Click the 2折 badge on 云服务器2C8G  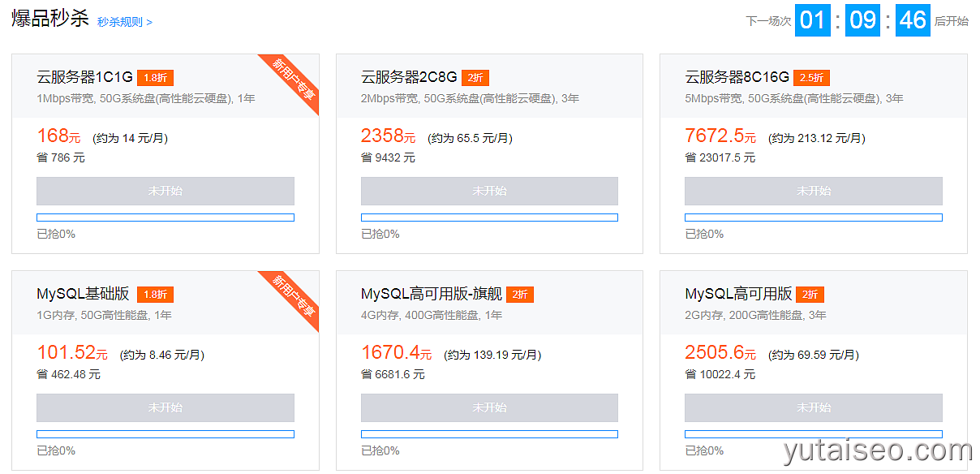(475, 78)
